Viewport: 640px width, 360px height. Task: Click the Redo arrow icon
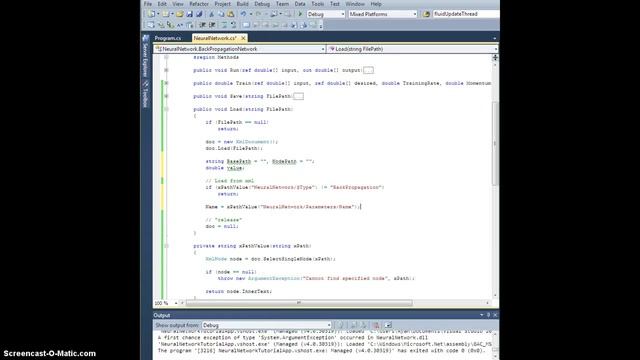point(259,14)
